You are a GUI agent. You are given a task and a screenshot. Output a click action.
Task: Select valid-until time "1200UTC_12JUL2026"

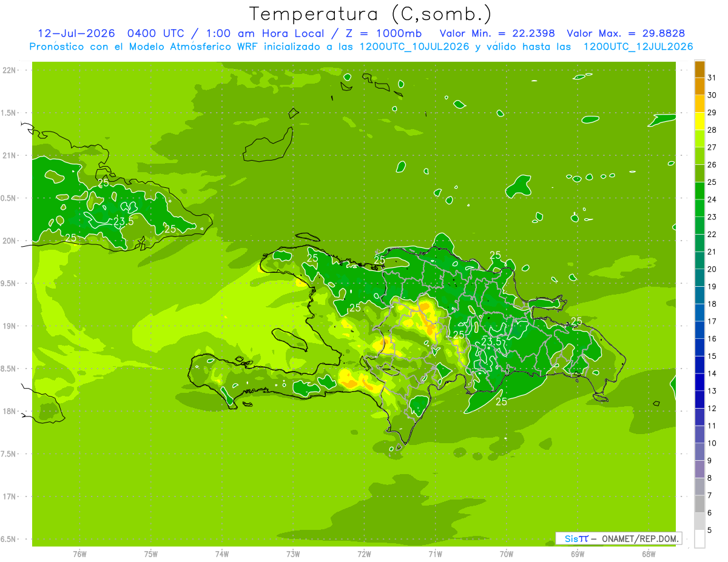(638, 47)
